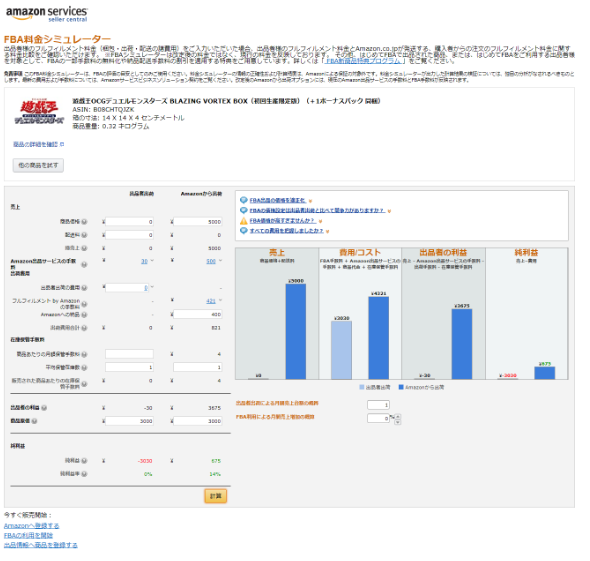Image resolution: width=590 pixels, height=561 pixels.
Task: Expand the FBA selling fee 500 breakdown
Action: click(220, 261)
